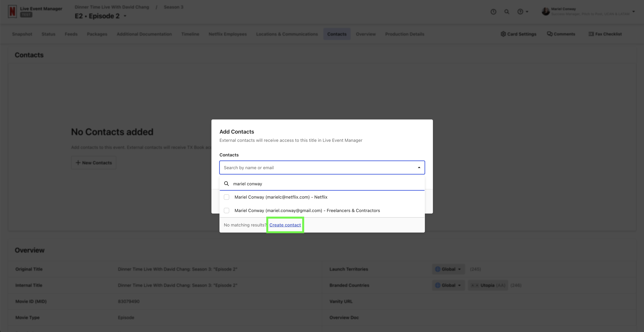
Task: Switch to the Feeds tab
Action: [71, 34]
